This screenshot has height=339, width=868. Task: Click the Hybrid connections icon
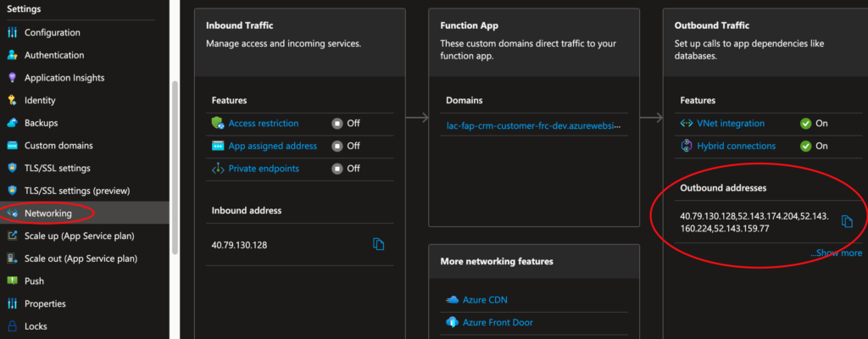click(687, 146)
